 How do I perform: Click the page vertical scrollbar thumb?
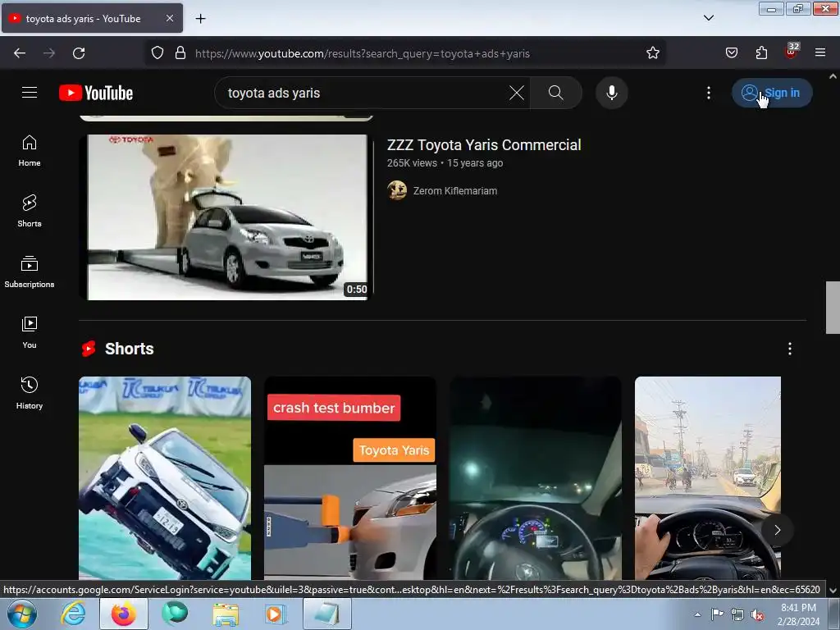pos(833,307)
